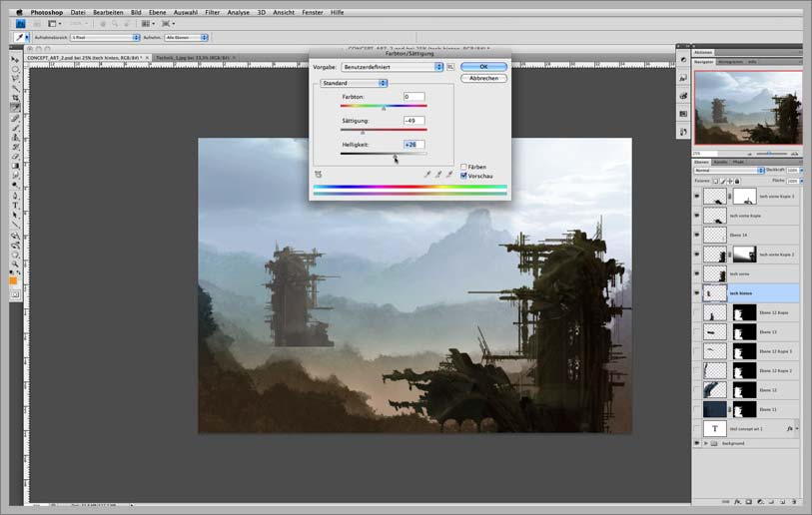The height and width of the screenshot is (515, 812).
Task: Toggle Quick Mask mode icon
Action: pyautogui.click(x=15, y=294)
